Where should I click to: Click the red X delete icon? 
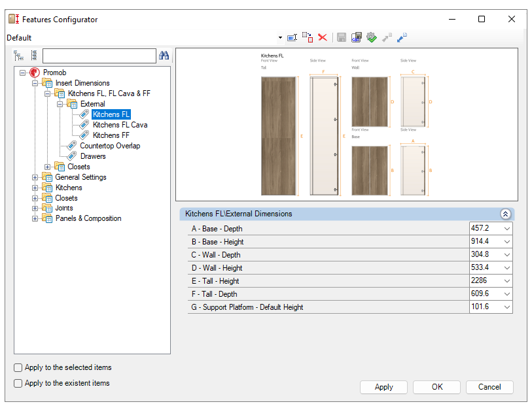point(323,38)
